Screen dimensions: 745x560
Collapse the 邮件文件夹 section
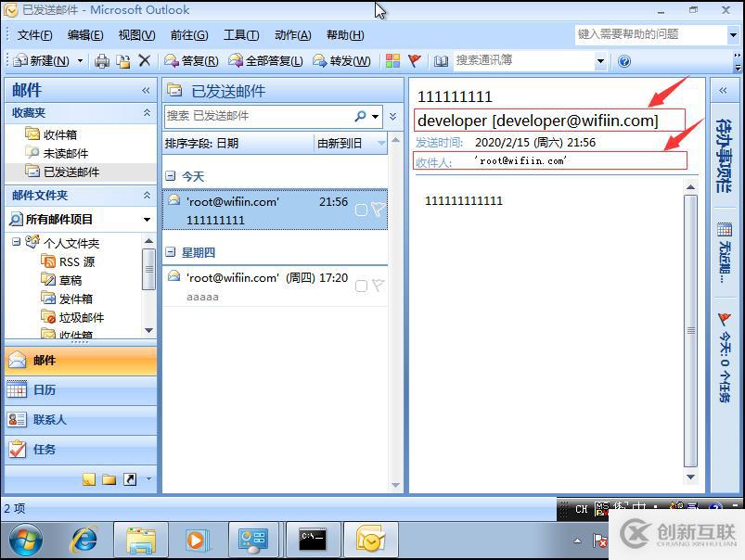click(x=147, y=196)
